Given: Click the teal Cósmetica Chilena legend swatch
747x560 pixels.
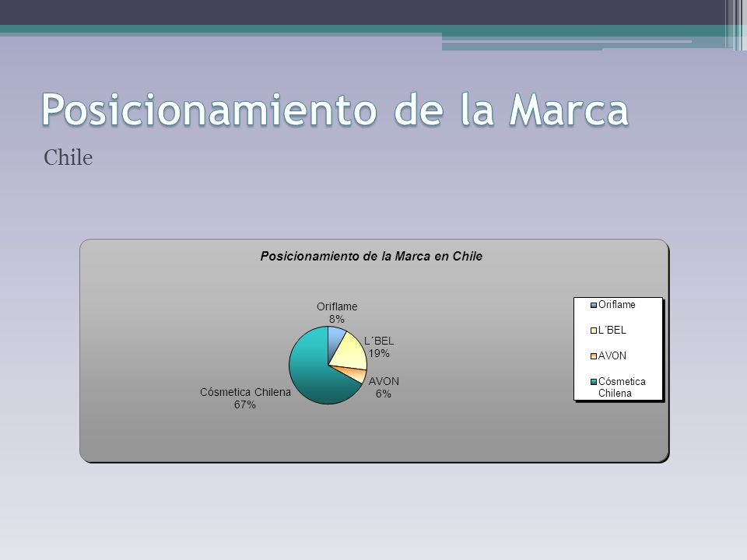Looking at the screenshot, I should pyautogui.click(x=594, y=382).
